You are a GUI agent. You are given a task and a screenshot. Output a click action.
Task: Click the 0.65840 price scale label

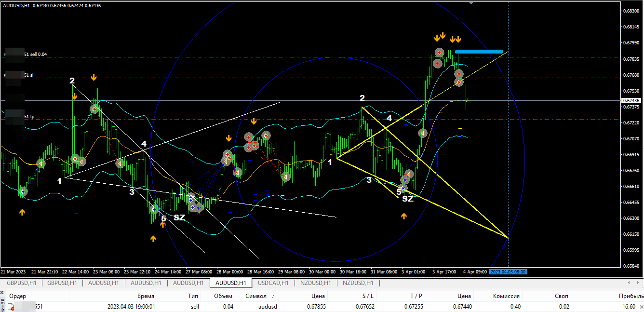pyautogui.click(x=631, y=266)
